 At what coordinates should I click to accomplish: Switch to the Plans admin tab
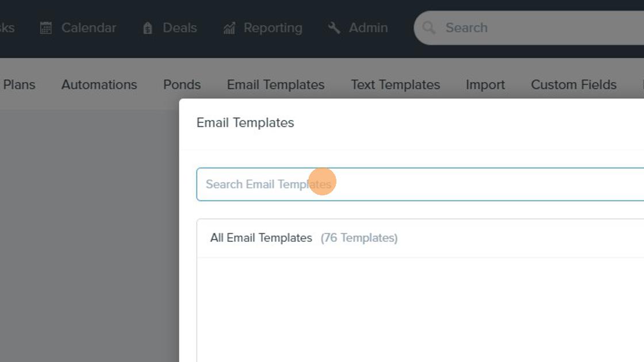point(19,84)
